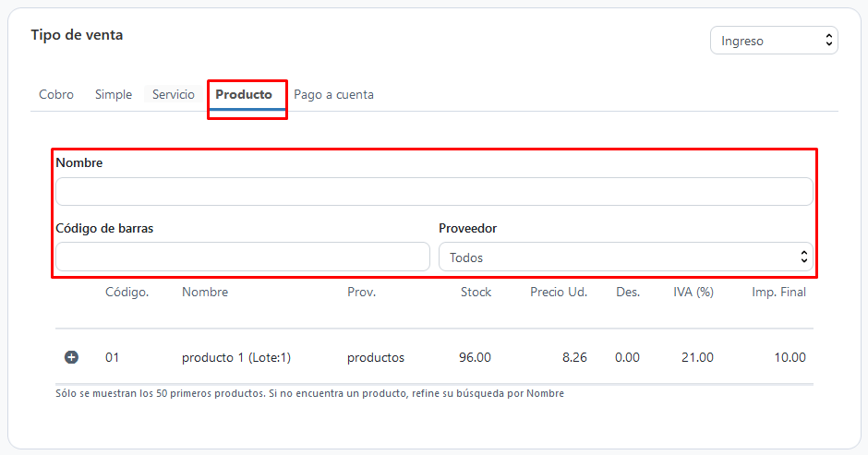Switch to the Cobro tab
The width and height of the screenshot is (868, 455).
coord(56,95)
